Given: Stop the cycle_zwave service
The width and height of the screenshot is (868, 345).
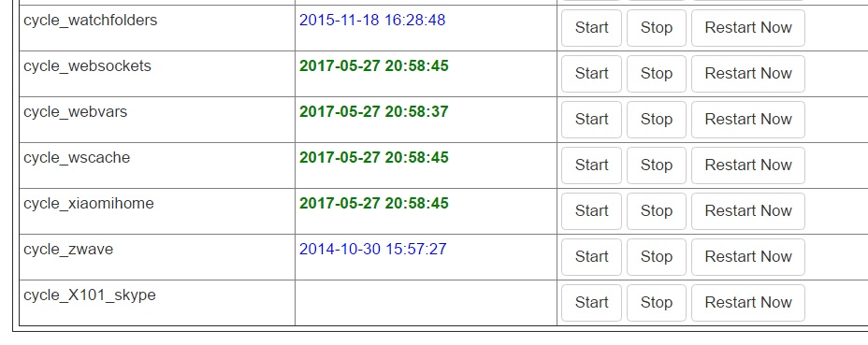Looking at the screenshot, I should 656,257.
